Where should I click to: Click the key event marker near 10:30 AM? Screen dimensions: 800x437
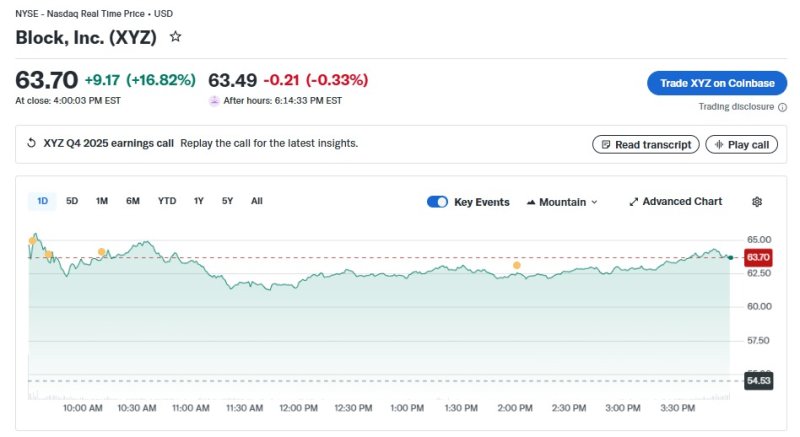coord(102,252)
